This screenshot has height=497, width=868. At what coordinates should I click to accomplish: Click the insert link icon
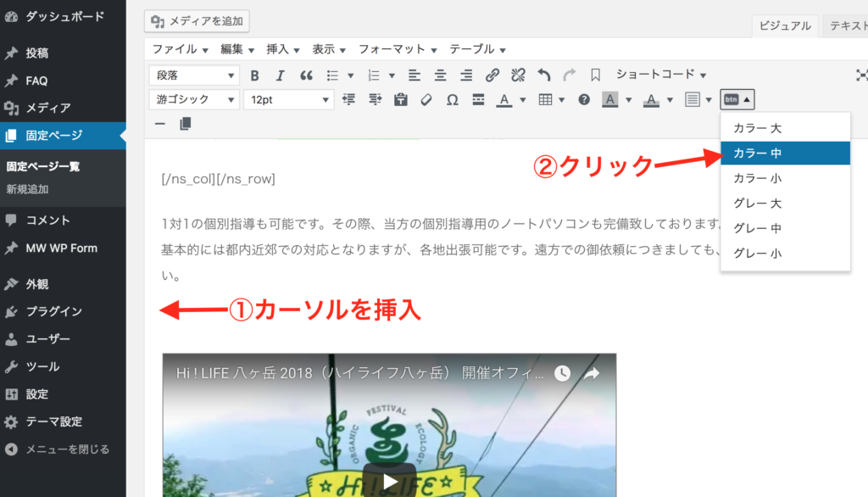492,75
